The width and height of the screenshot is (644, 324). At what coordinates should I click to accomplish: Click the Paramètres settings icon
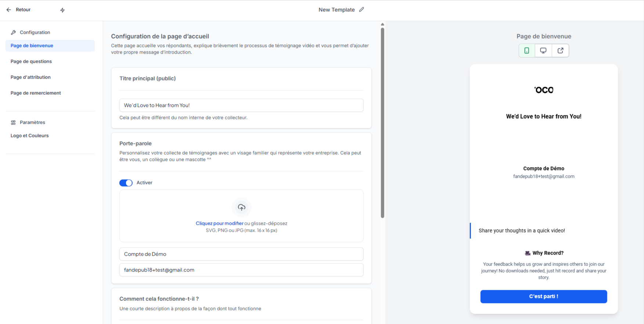tap(13, 122)
